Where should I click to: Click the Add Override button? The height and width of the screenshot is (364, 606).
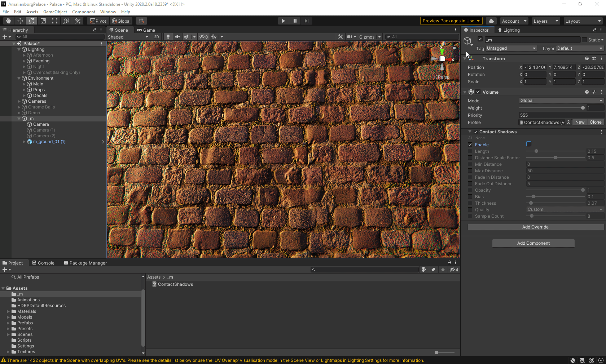(x=535, y=227)
